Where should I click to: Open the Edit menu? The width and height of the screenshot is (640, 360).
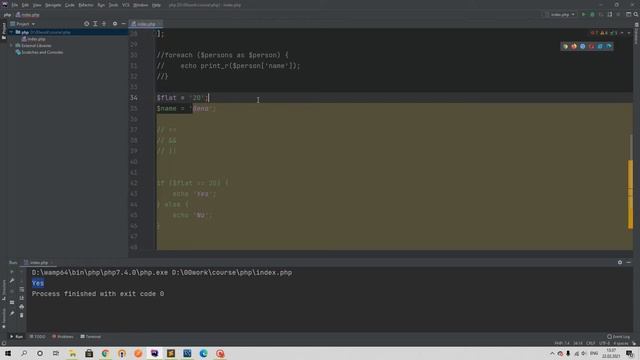point(25,5)
